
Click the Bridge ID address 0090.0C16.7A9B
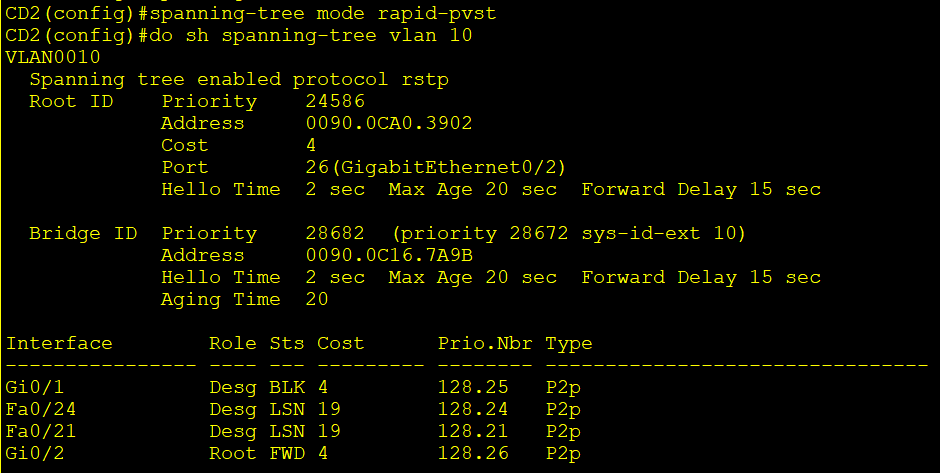389,255
